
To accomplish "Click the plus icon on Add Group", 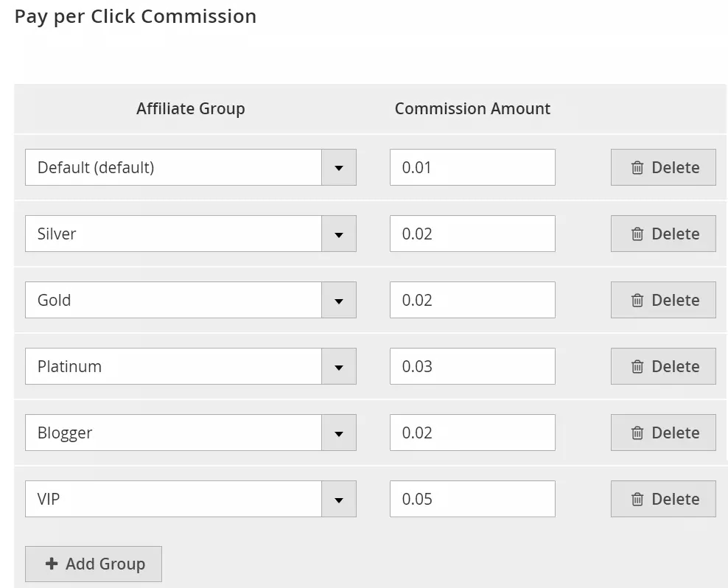I will tap(51, 564).
